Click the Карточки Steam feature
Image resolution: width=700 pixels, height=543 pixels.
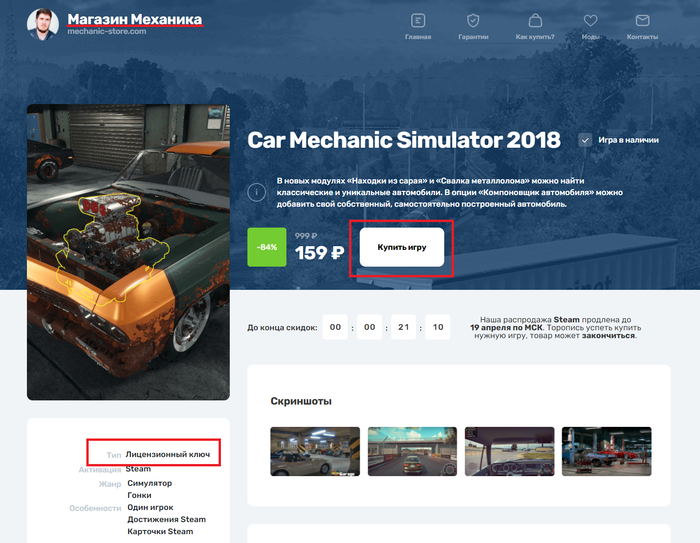160,531
